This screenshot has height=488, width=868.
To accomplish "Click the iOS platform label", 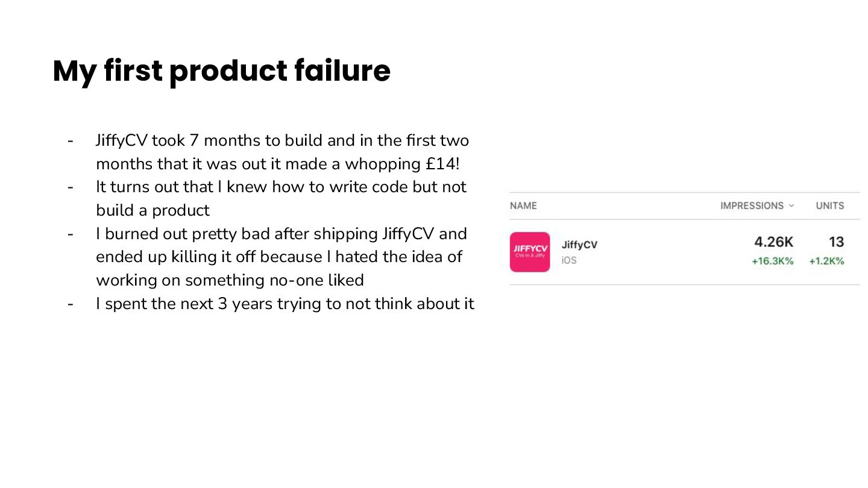I will [x=569, y=260].
